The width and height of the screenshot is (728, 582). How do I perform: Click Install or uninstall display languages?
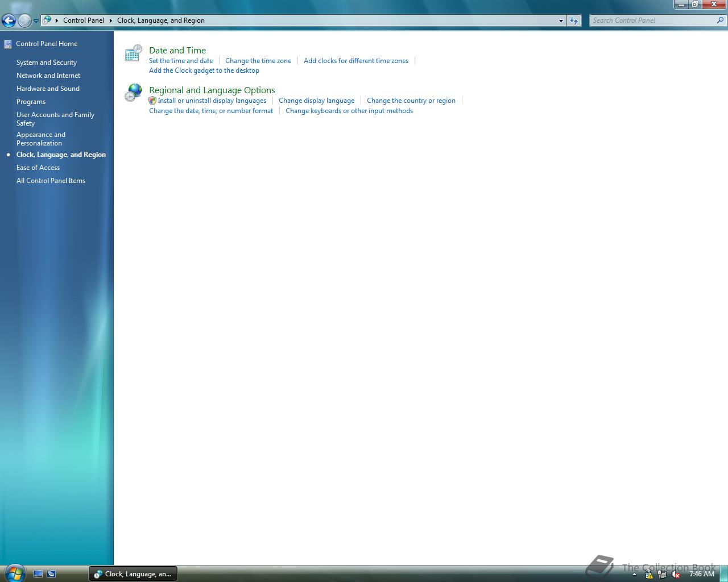(212, 101)
